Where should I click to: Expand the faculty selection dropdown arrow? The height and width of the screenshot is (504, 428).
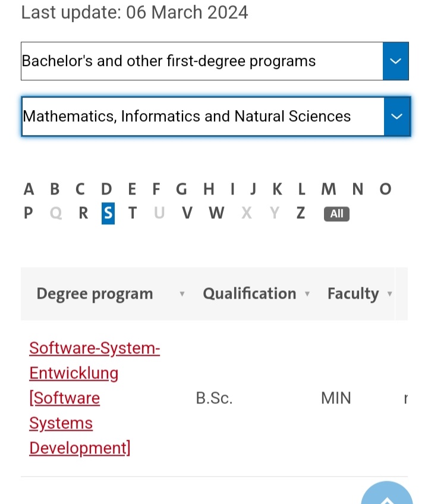[x=397, y=116]
